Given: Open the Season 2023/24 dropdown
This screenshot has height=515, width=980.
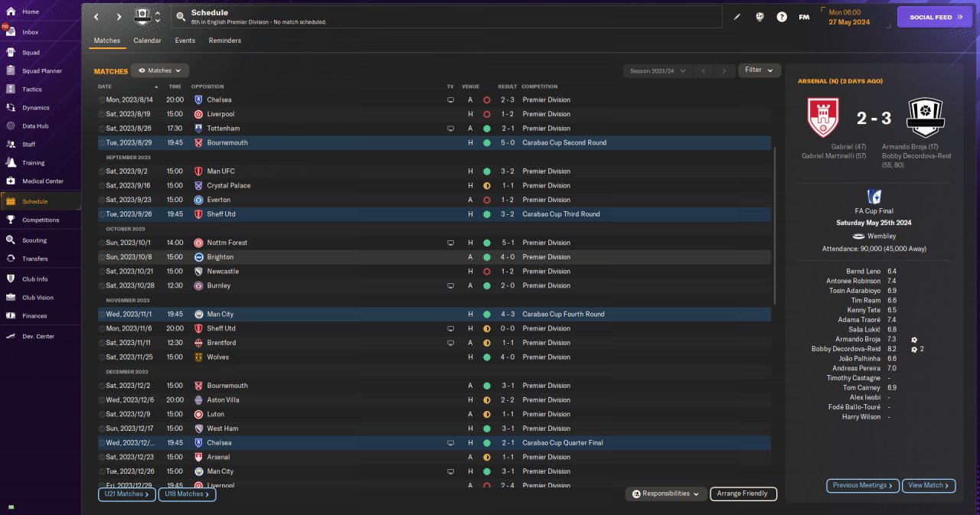Looking at the screenshot, I should pos(658,70).
